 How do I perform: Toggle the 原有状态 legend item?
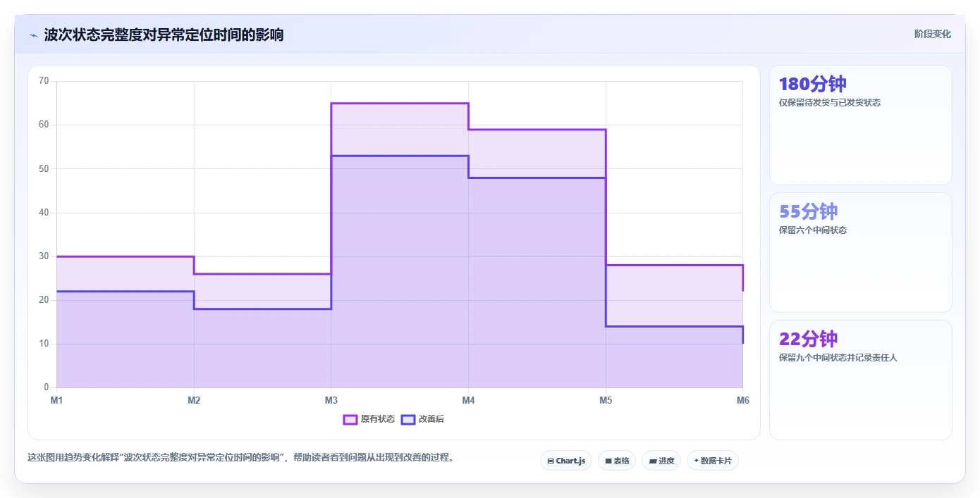coord(369,419)
